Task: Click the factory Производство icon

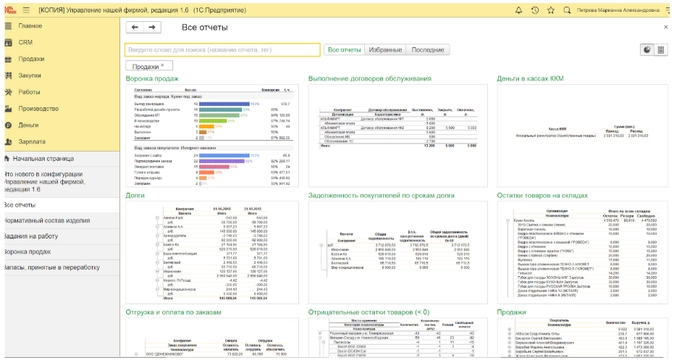Action: tap(8, 109)
